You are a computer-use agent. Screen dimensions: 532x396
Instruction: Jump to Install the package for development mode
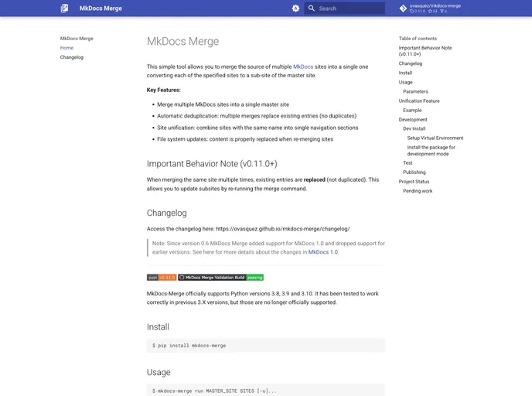431,151
